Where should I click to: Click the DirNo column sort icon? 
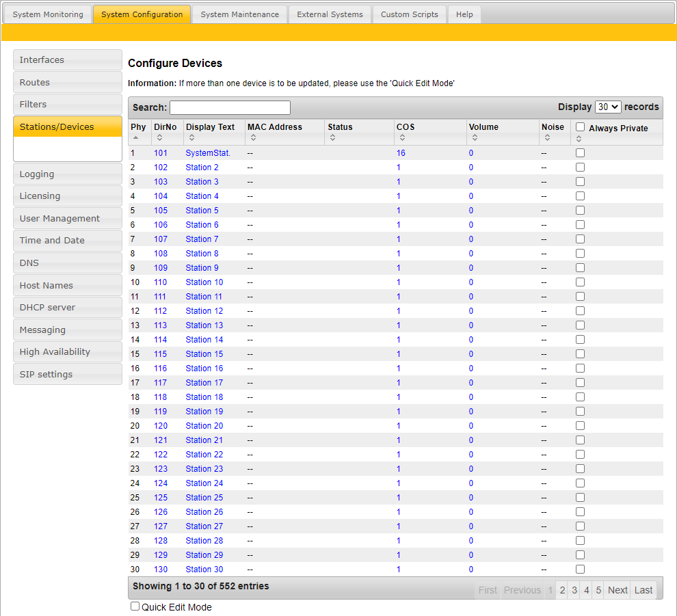[x=159, y=137]
